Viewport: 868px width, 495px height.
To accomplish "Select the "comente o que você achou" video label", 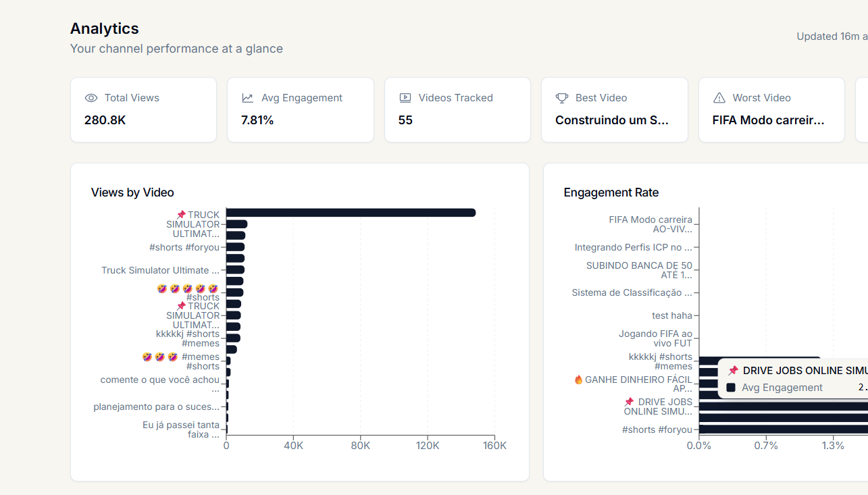I will (160, 380).
